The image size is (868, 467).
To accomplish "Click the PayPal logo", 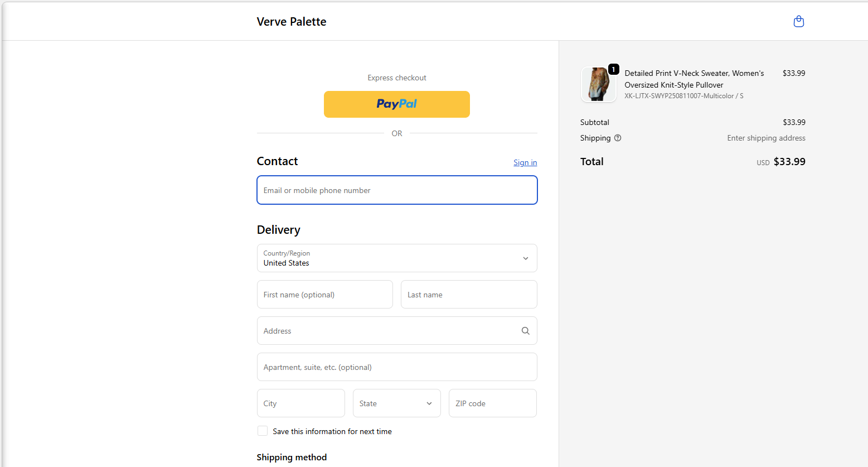I will 396,104.
